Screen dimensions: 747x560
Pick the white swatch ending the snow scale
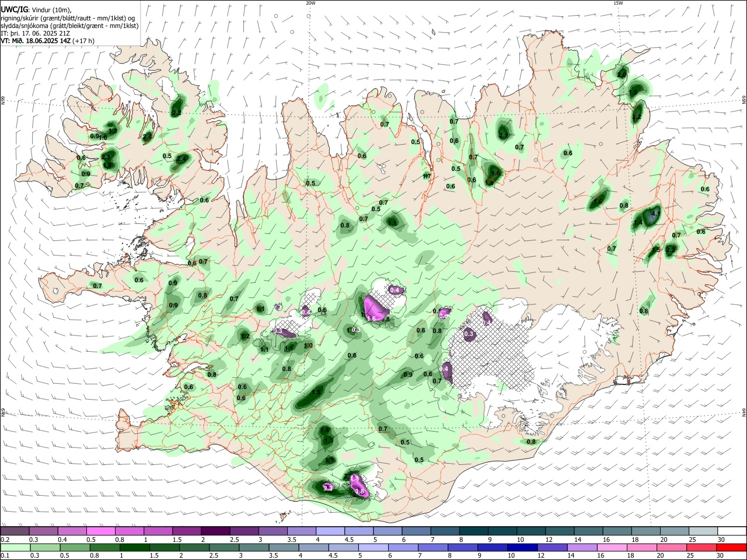[732, 531]
